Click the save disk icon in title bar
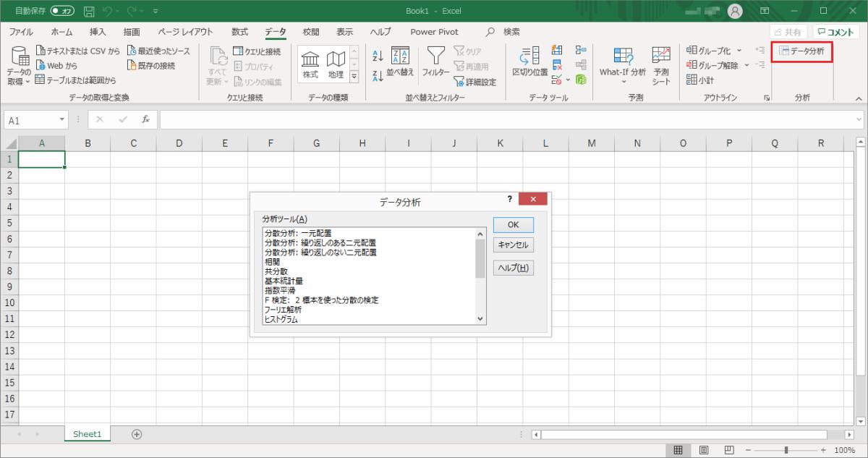 click(89, 12)
